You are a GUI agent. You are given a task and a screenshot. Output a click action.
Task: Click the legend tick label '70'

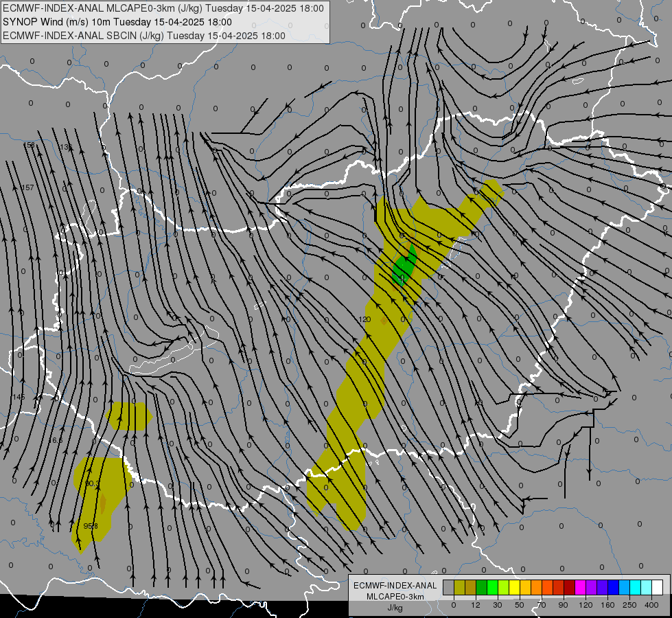[542, 605]
